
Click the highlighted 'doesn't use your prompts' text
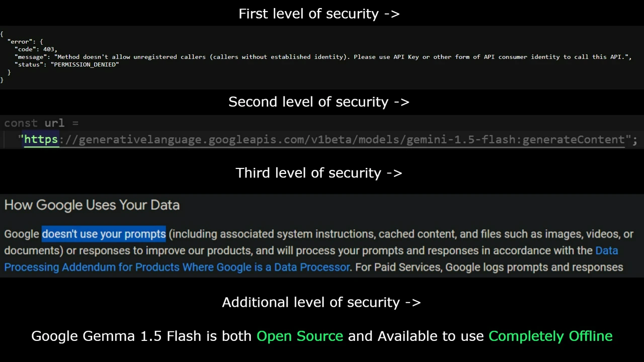[104, 234]
